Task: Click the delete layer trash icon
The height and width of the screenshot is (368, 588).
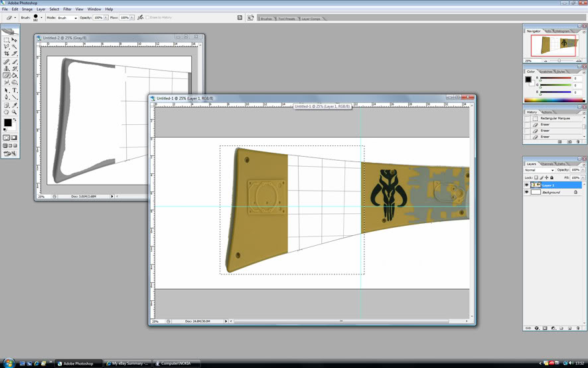Action: [x=578, y=328]
